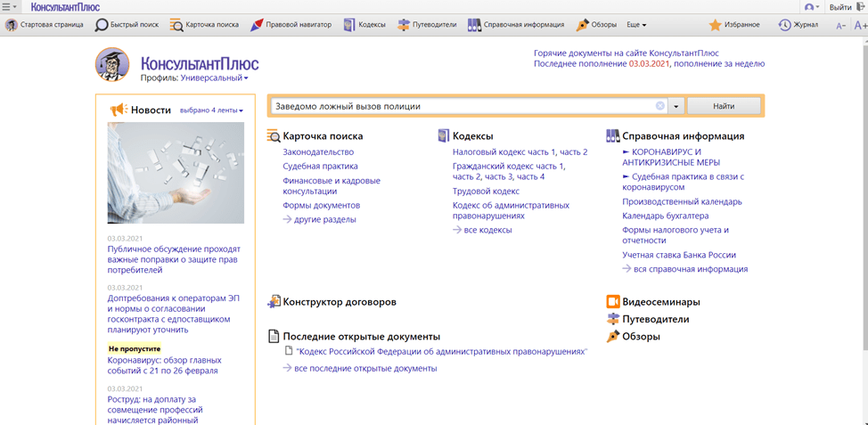Show вся справочная информация link
The height and width of the screenshot is (425, 868).
click(x=691, y=269)
